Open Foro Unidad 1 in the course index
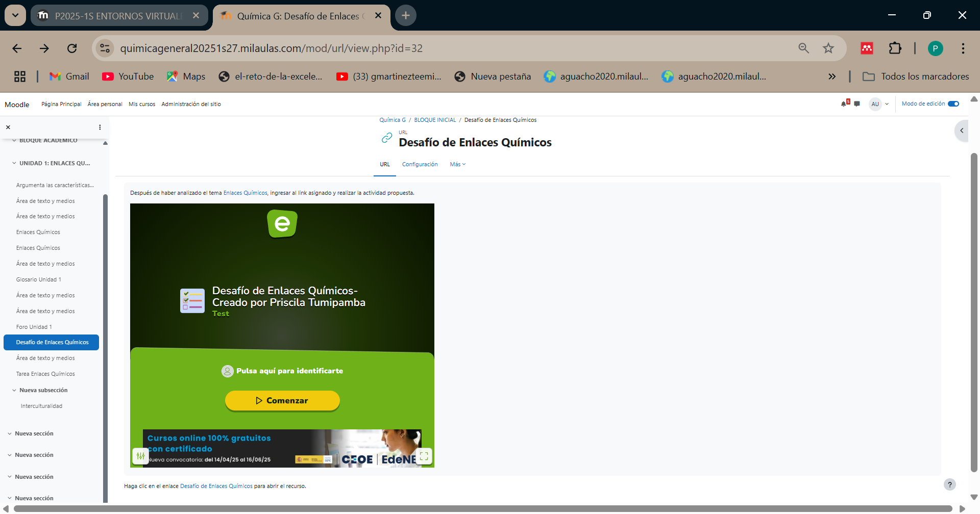Viewport: 980px width, 514px height. coord(34,327)
